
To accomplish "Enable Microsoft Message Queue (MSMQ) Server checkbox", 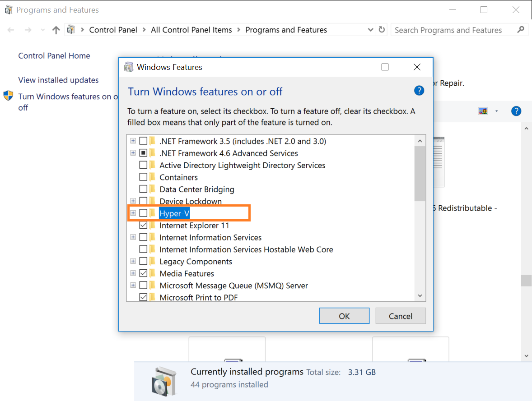I will tap(143, 285).
